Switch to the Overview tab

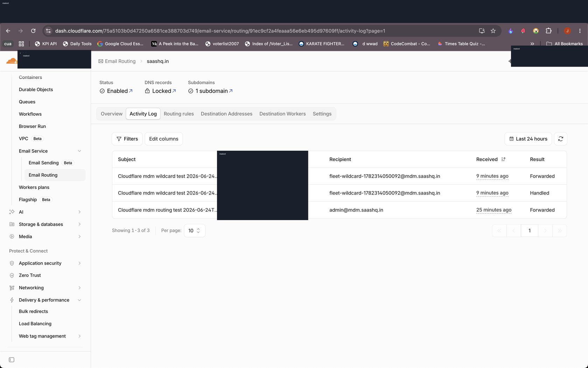pos(112,114)
